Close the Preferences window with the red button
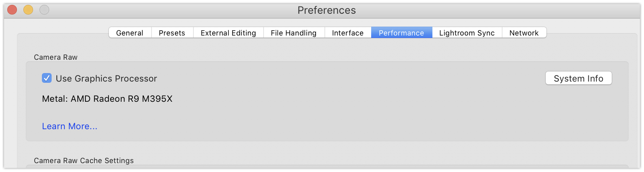The image size is (644, 172). pos(12,10)
